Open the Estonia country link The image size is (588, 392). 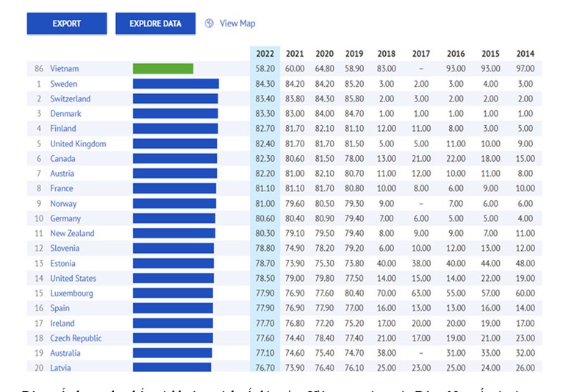point(62,263)
